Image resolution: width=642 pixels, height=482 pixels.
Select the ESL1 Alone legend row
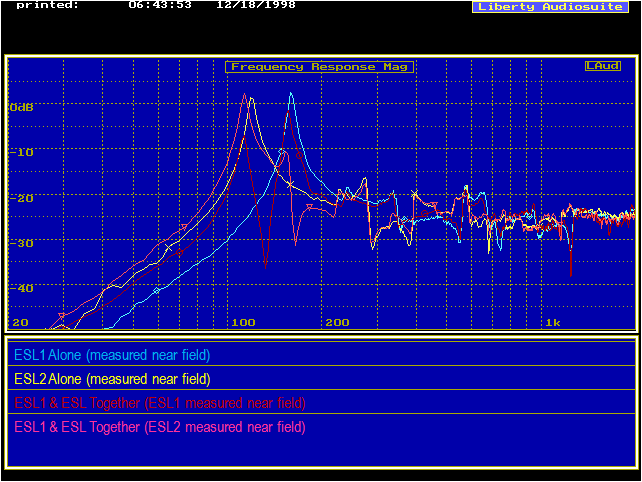[321, 354]
